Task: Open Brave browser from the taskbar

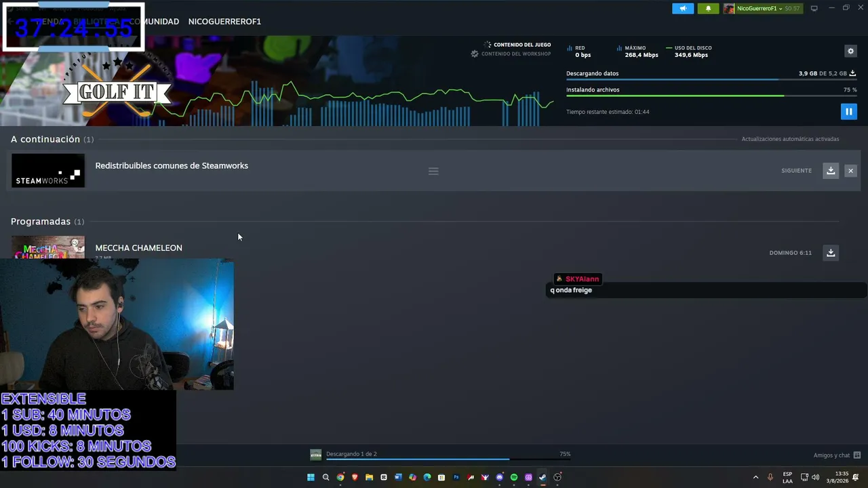Action: pyautogui.click(x=355, y=477)
